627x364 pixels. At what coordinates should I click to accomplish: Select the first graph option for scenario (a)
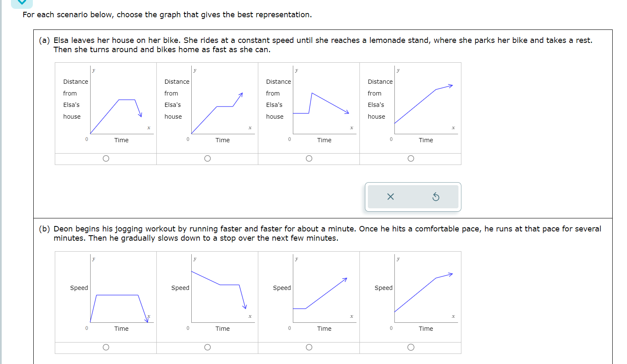coord(105,158)
